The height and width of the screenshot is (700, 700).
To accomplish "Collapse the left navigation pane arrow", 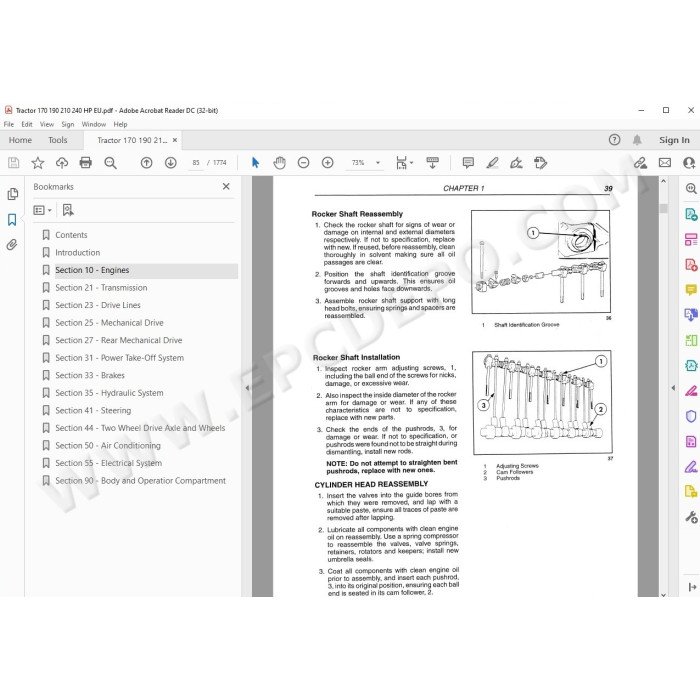I will click(x=247, y=388).
